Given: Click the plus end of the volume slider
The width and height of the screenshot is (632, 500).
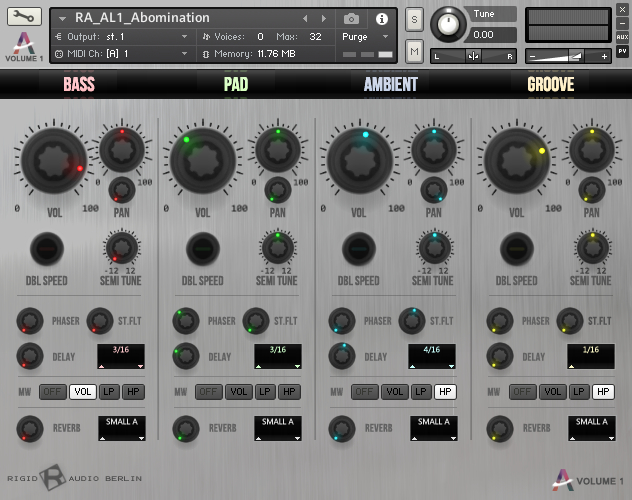Looking at the screenshot, I should [604, 56].
